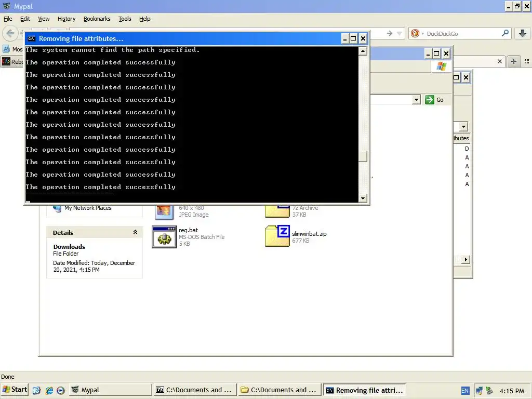Switch to Mypal taskbar button
The image size is (532, 399).
(x=110, y=390)
